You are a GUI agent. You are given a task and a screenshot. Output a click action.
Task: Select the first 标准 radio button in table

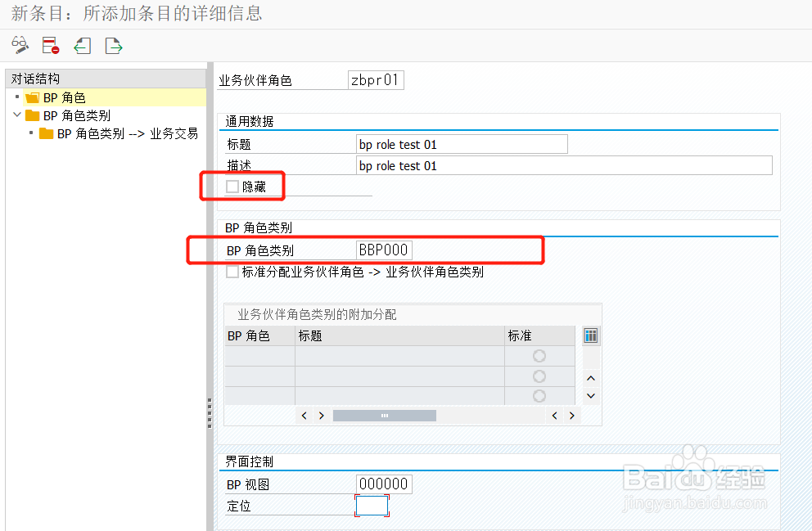tap(539, 353)
